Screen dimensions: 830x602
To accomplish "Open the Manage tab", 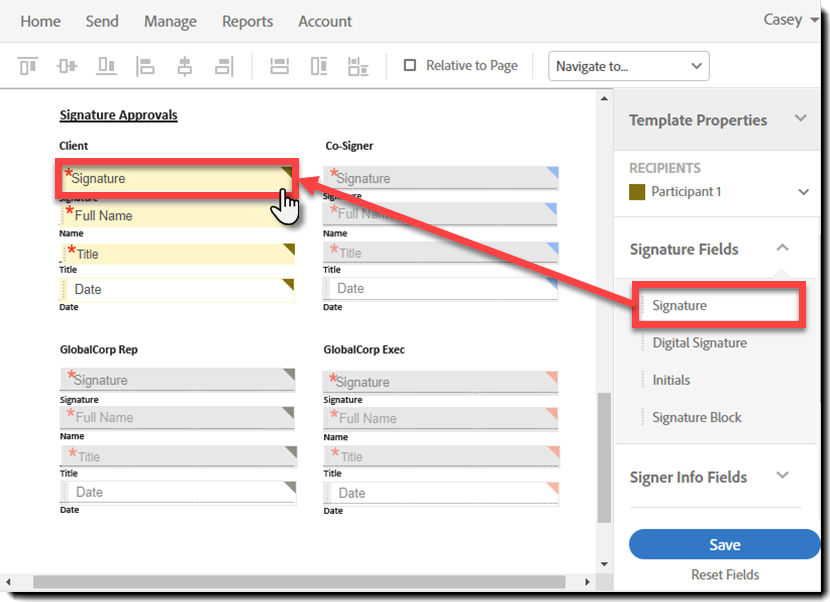I will pos(170,21).
